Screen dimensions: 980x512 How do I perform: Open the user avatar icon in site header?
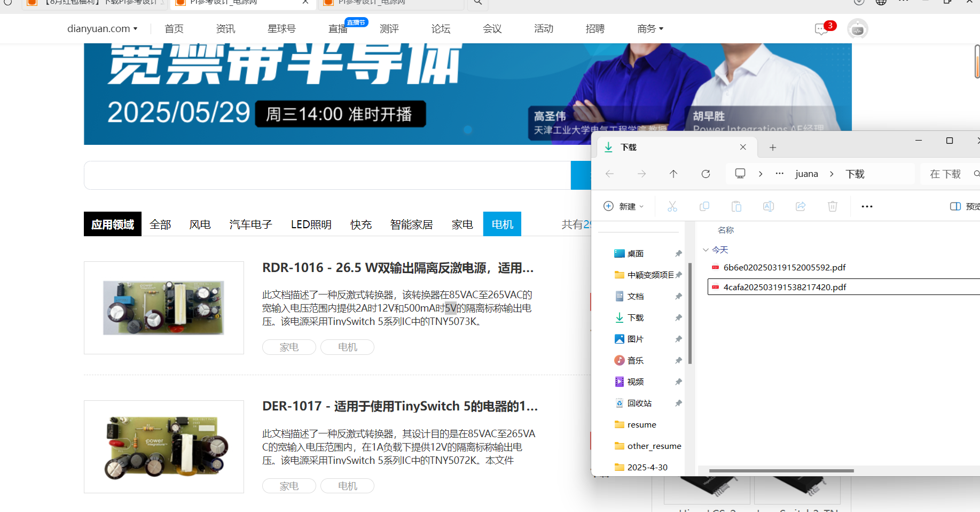[x=857, y=29]
